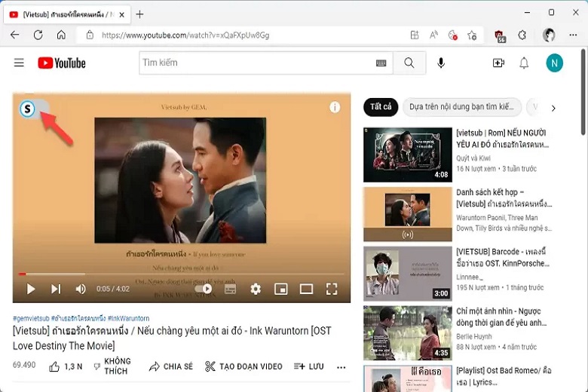Open browser apps grid icon in address bar
The height and width of the screenshot is (392, 588).
pos(415,35)
